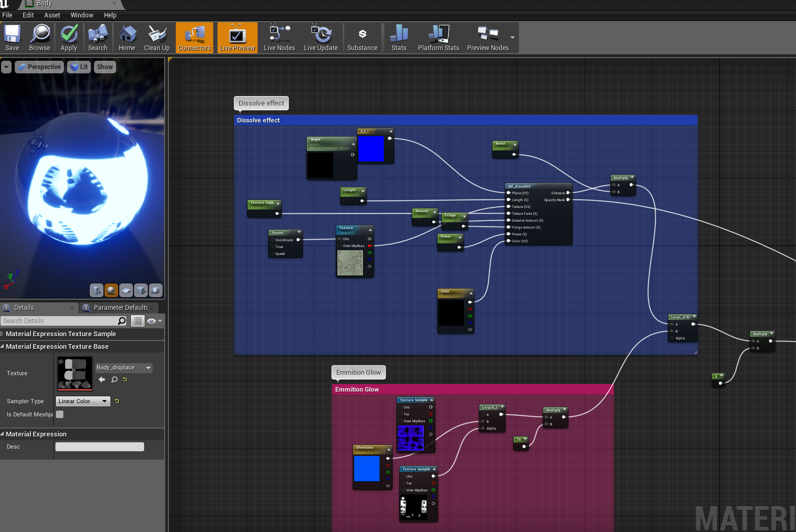Switch to the Parameter Defaults tab
Screen dimensions: 796x532
pos(120,308)
